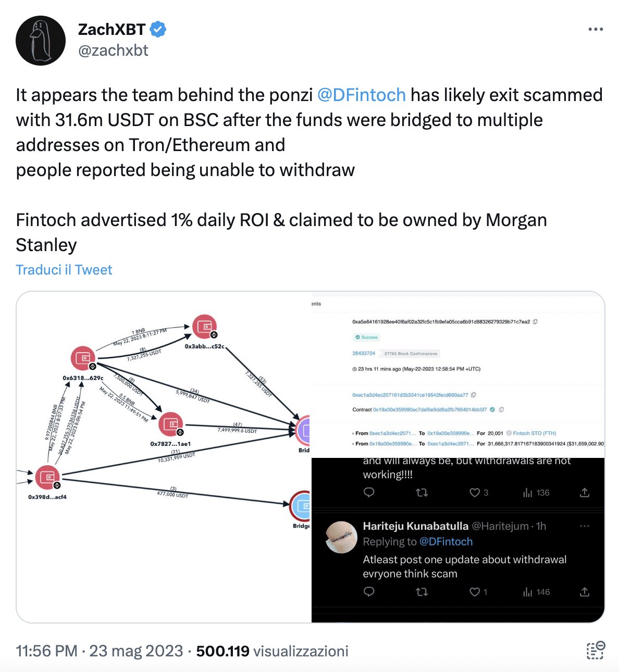Screen dimensions: 619x672
Task: Click ZachXBT's profile avatar
Action: click(41, 41)
